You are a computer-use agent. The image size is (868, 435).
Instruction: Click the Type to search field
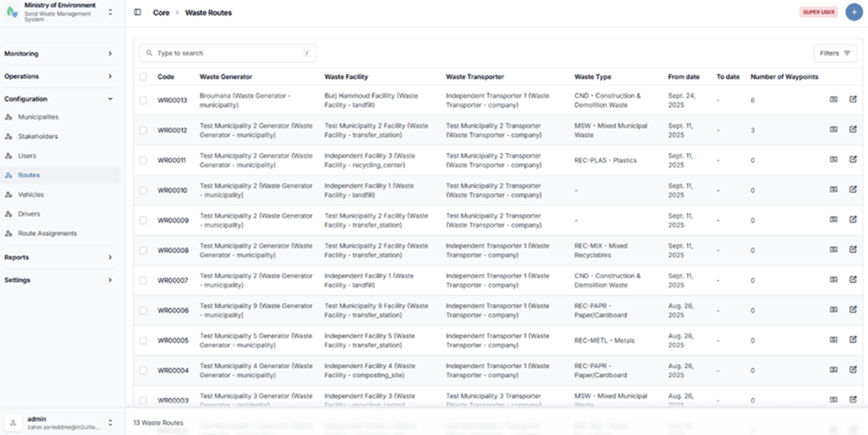[x=228, y=54]
